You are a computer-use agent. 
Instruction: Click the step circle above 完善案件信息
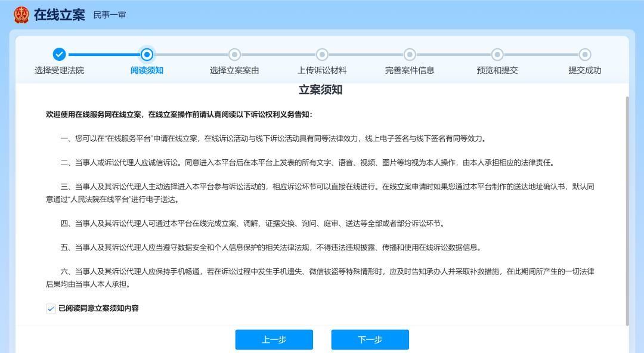coord(410,54)
